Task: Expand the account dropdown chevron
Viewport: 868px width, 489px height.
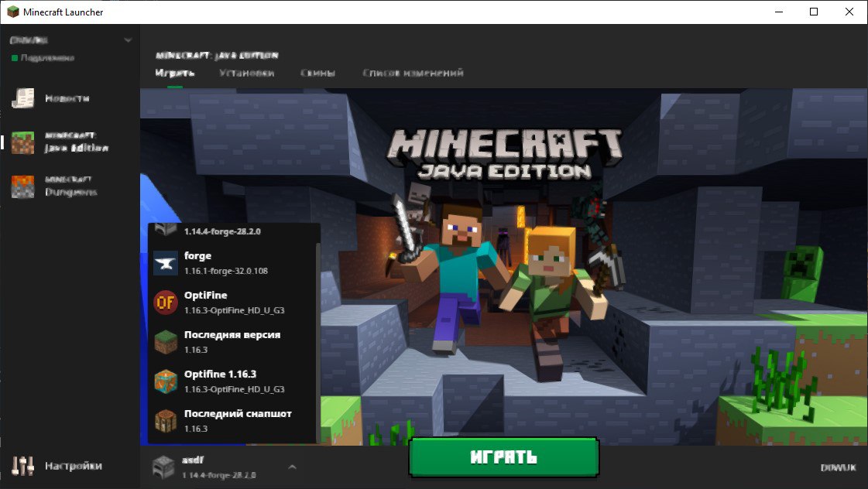Action: click(128, 39)
